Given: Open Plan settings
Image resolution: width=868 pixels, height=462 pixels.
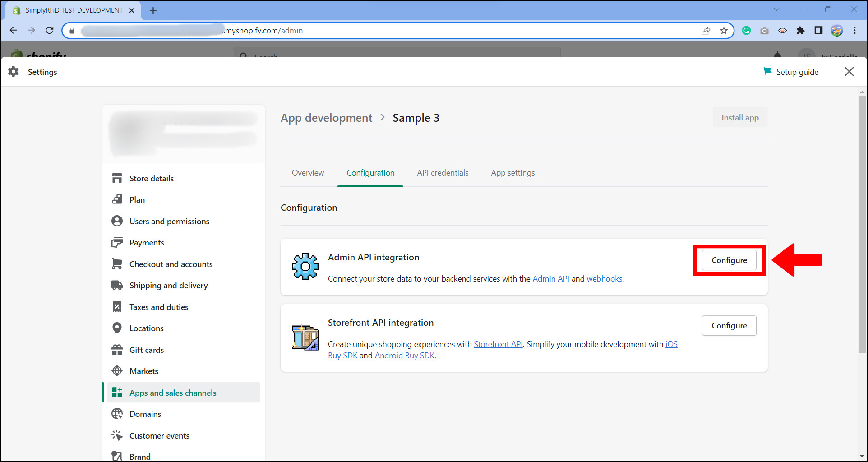Looking at the screenshot, I should click(x=183, y=199).
